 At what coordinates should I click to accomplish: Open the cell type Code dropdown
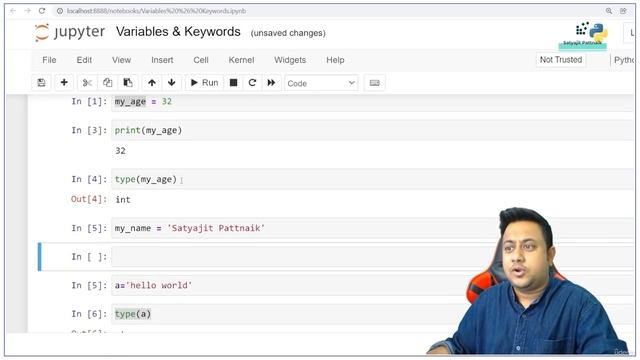321,83
